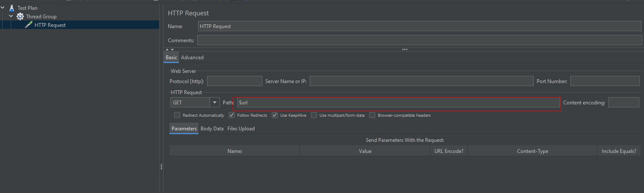Enable Redirect Automatically checkbox
The image size is (644, 193).
(x=177, y=115)
